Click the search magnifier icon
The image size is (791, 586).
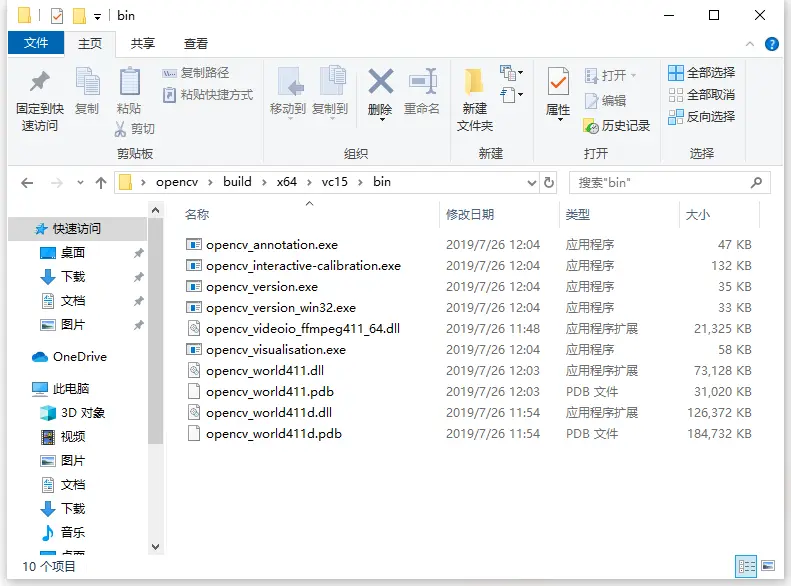pos(756,183)
